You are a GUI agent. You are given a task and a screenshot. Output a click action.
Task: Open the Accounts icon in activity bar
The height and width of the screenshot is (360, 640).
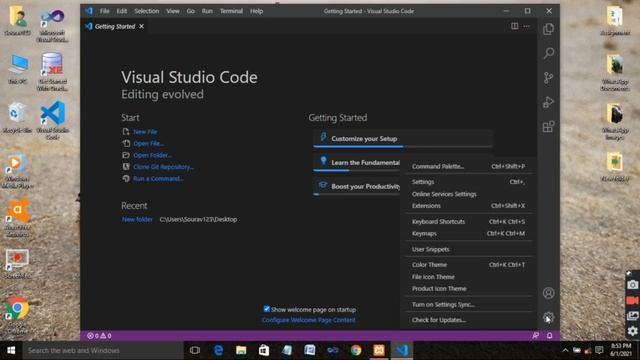[x=549, y=293]
